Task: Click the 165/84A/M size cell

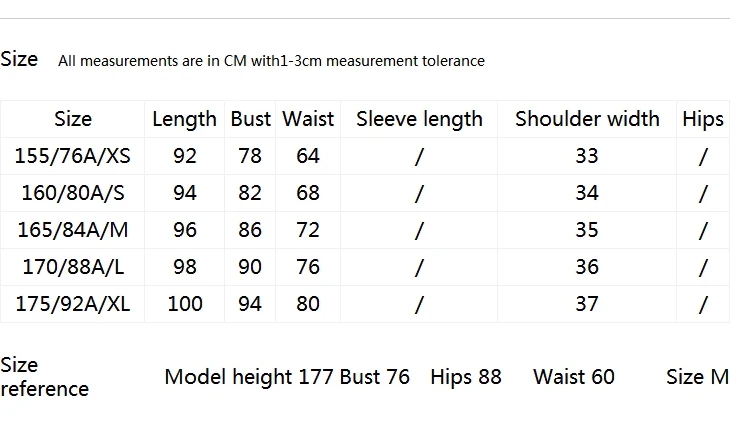Action: [x=73, y=230]
